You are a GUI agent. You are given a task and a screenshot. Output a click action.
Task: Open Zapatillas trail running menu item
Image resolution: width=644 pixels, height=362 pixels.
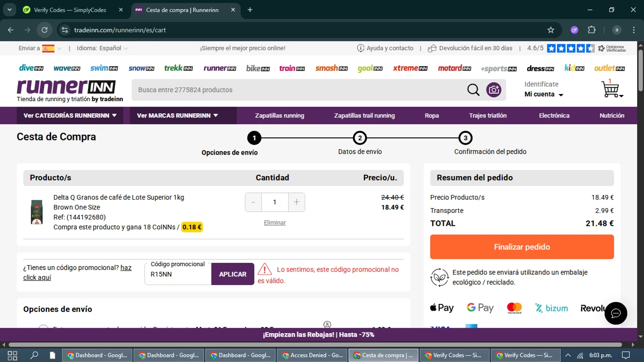(365, 116)
